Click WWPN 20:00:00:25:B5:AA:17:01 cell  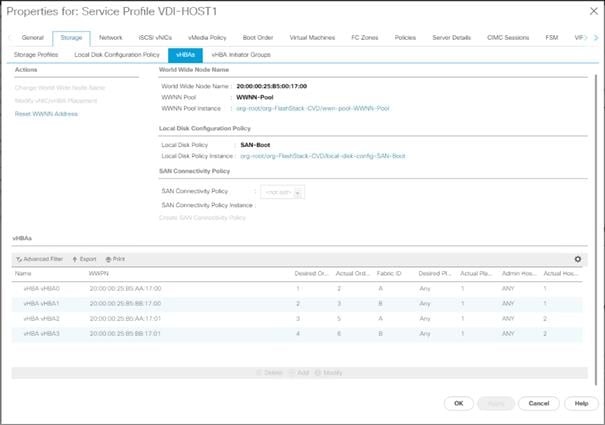tap(125, 319)
